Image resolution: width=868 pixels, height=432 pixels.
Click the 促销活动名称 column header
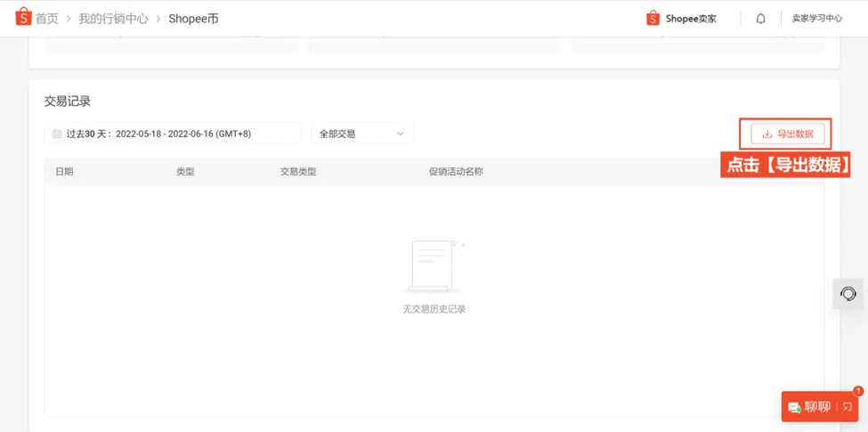456,172
